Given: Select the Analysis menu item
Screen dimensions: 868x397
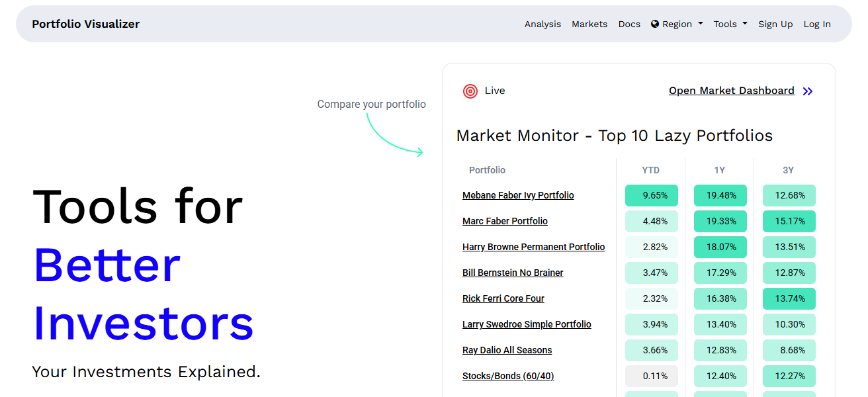Looking at the screenshot, I should (x=542, y=24).
